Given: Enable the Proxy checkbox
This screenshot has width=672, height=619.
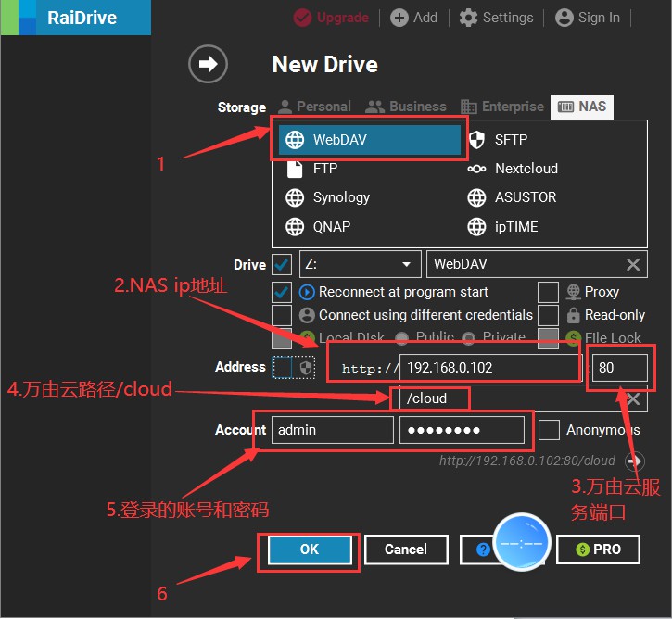Looking at the screenshot, I should click(x=549, y=292).
